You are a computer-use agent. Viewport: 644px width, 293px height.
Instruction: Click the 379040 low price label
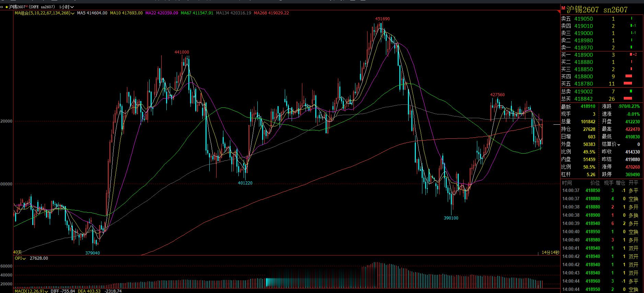click(x=93, y=253)
